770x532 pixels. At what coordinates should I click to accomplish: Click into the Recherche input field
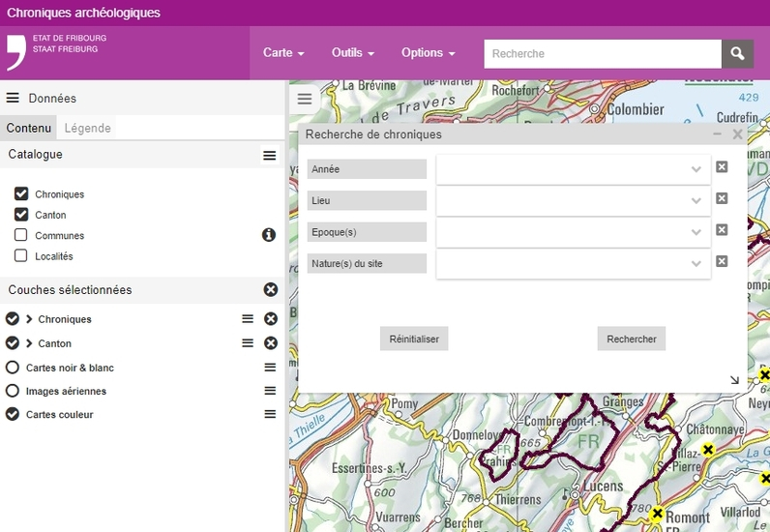coord(602,54)
